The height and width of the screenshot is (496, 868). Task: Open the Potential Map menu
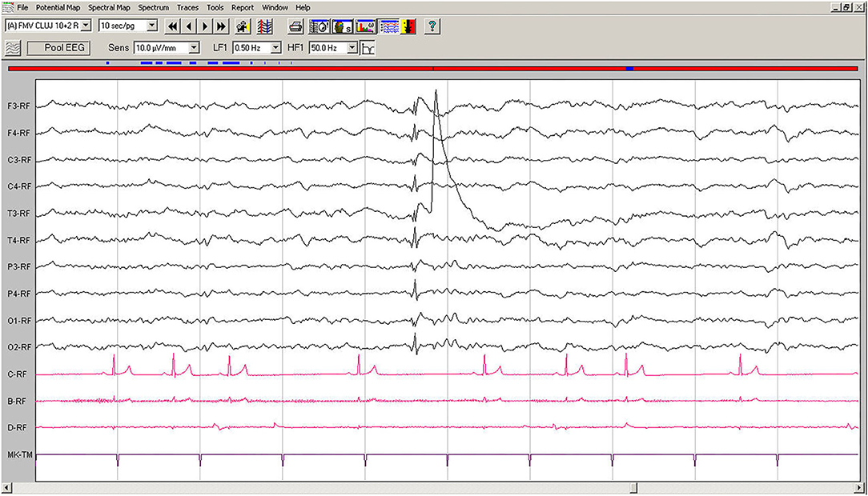click(58, 8)
